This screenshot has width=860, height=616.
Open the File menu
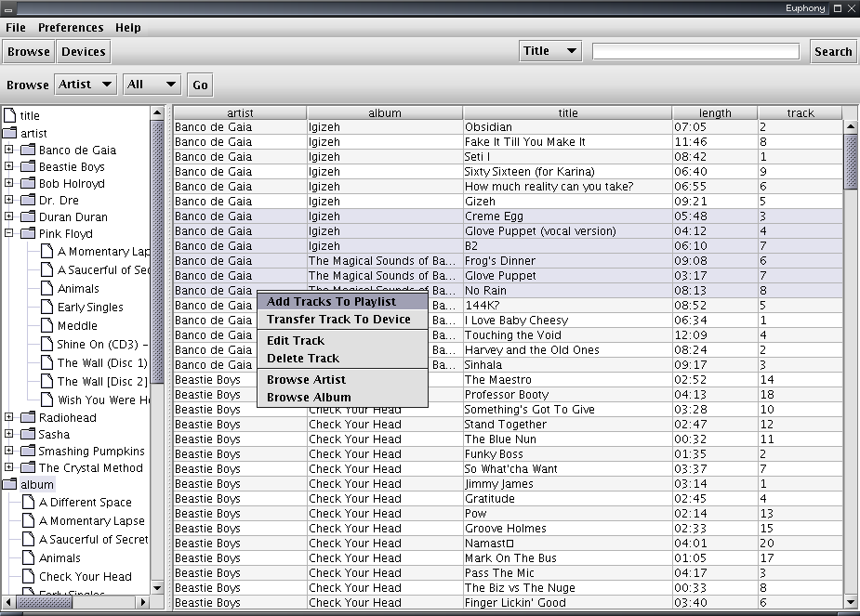pos(16,27)
